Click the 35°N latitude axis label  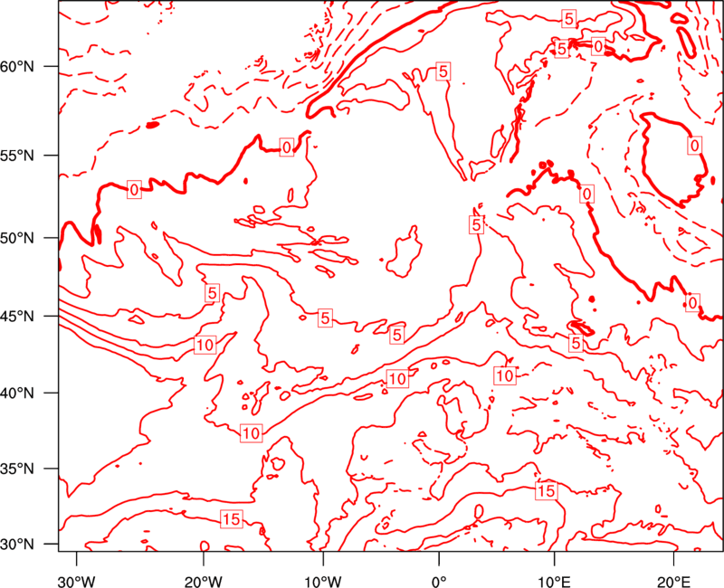[17, 469]
